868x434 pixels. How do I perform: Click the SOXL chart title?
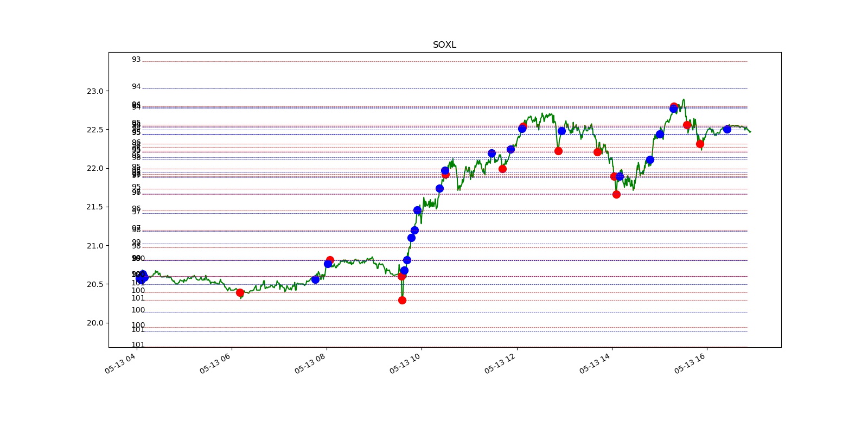(x=444, y=45)
